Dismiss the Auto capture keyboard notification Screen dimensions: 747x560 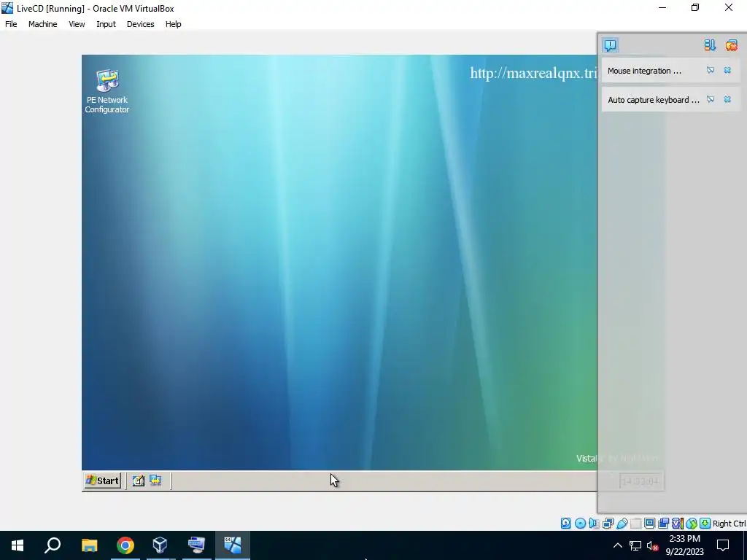(x=727, y=99)
